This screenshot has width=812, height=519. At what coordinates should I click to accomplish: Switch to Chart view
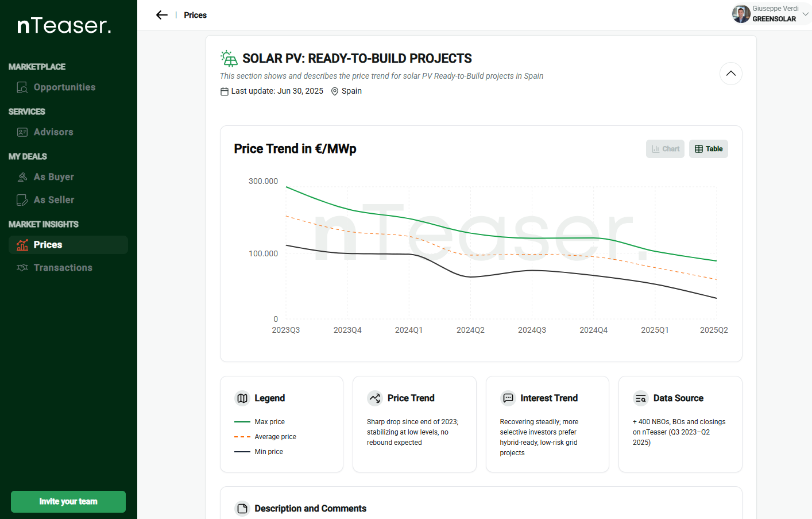pos(665,149)
